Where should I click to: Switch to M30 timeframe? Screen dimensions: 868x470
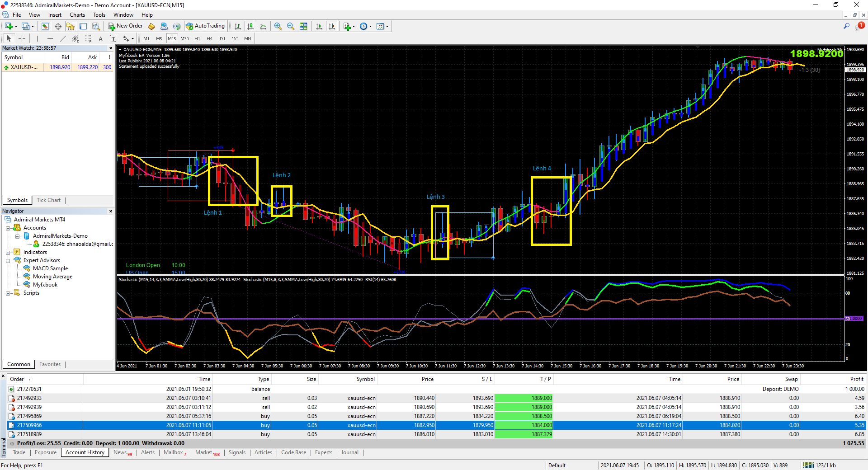[184, 38]
